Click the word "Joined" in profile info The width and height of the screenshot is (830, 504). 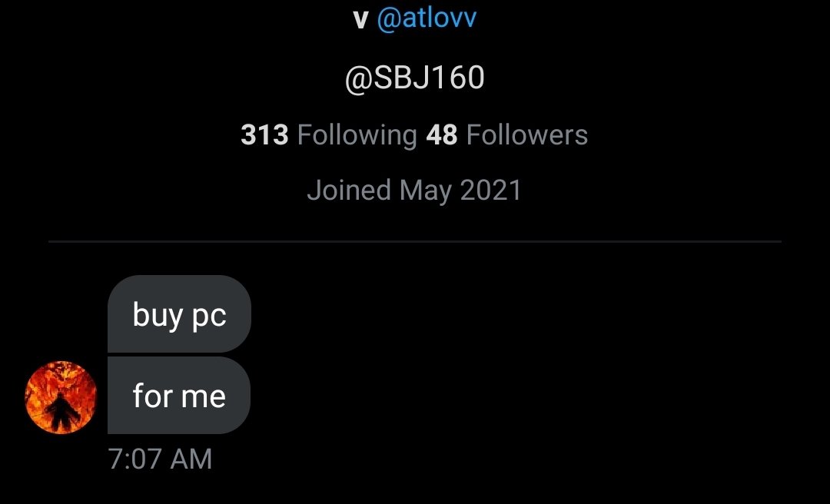[349, 190]
